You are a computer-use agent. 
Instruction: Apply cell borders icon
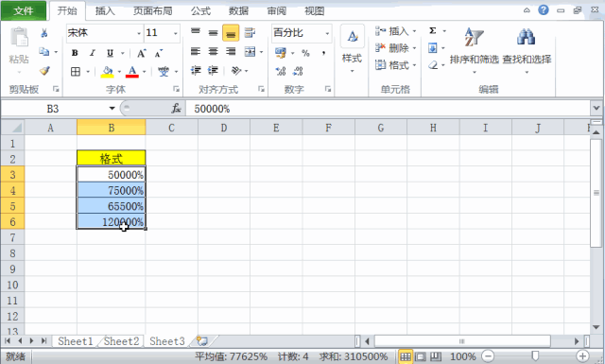(76, 72)
